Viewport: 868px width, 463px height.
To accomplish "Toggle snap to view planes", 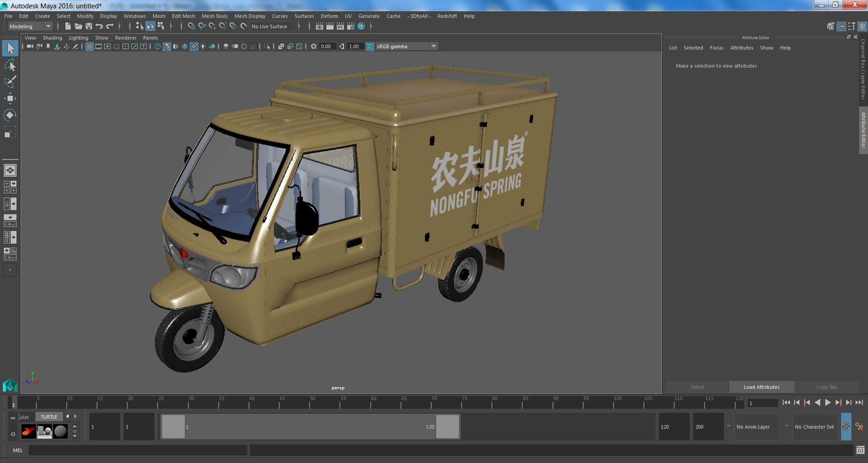I will tap(233, 26).
